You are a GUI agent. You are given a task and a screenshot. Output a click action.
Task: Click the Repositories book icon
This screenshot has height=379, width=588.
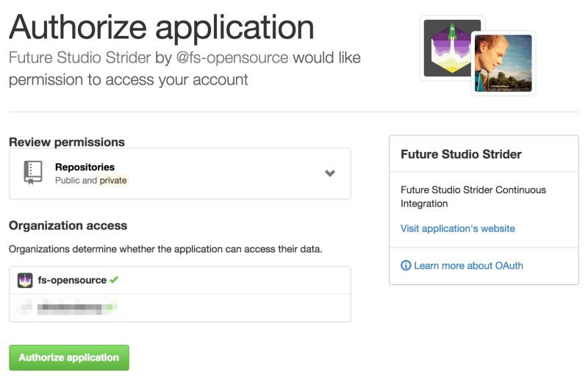[33, 173]
